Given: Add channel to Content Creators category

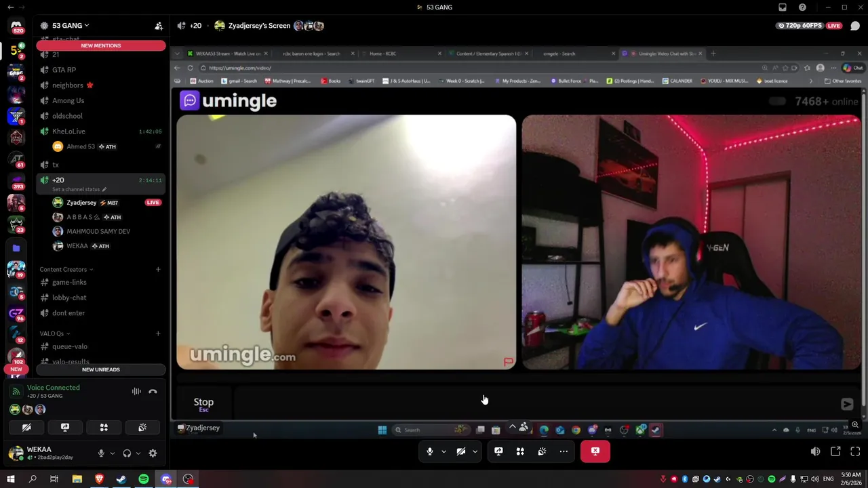Looking at the screenshot, I should pos(158,269).
